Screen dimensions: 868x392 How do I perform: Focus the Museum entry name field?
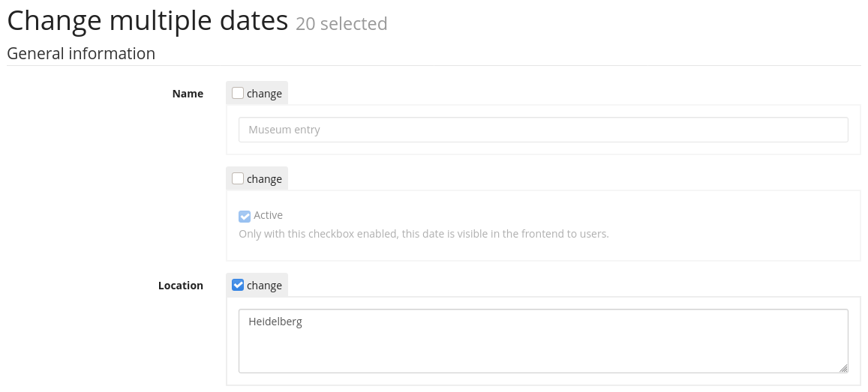coord(543,130)
